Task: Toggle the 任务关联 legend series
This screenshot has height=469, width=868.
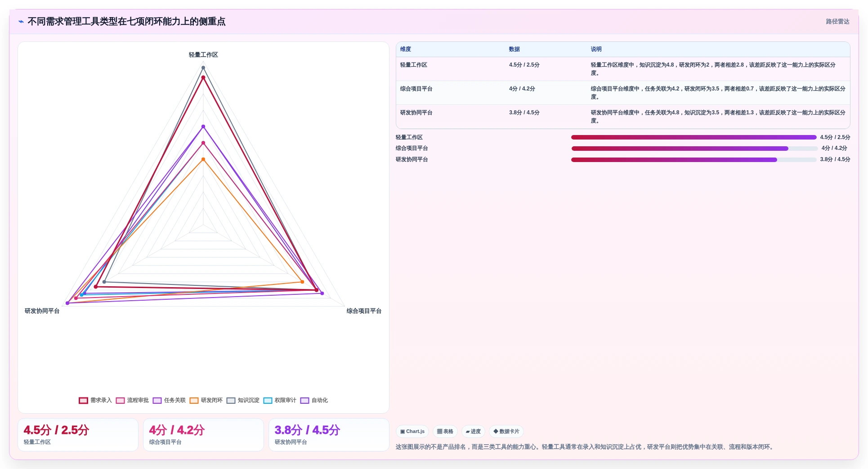Action: (169, 401)
